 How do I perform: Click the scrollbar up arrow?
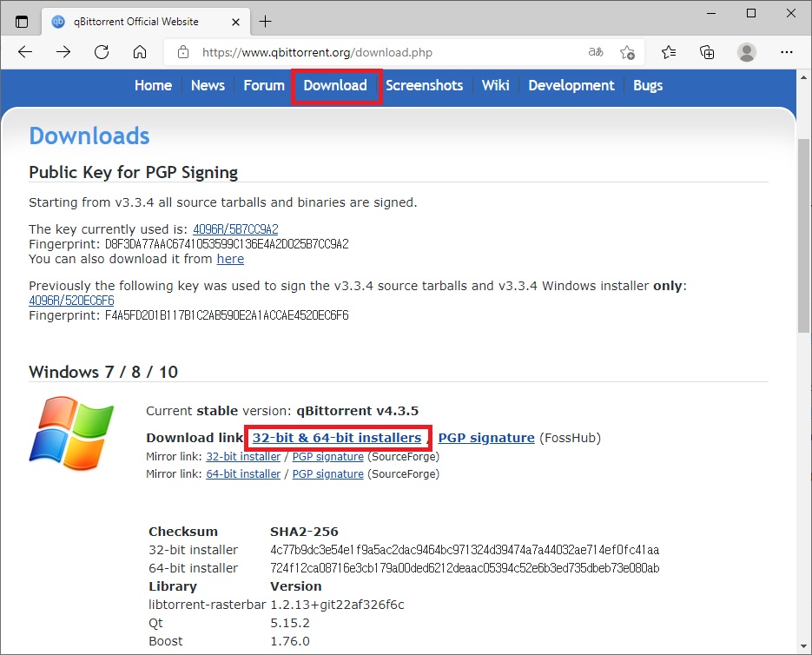(803, 77)
